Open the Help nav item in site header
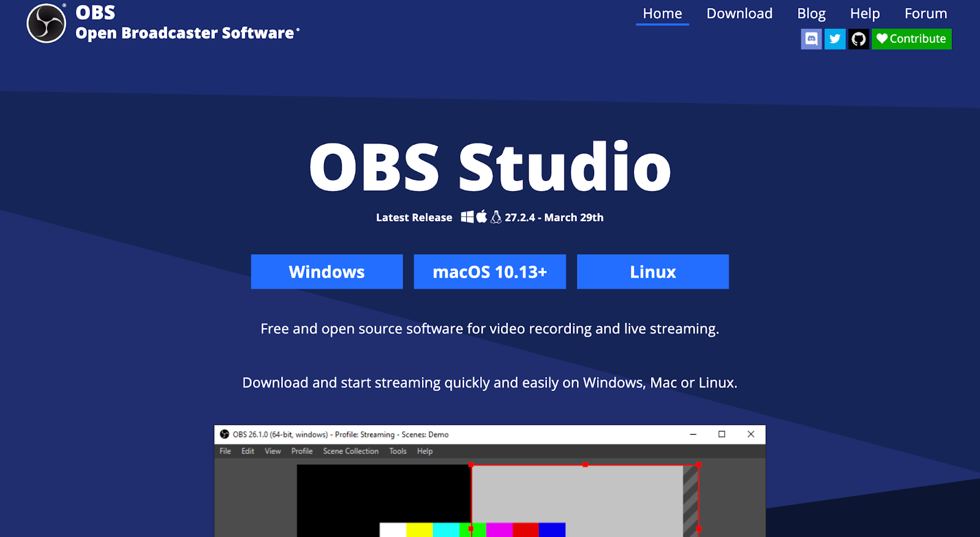The height and width of the screenshot is (537, 980). pyautogui.click(x=865, y=13)
